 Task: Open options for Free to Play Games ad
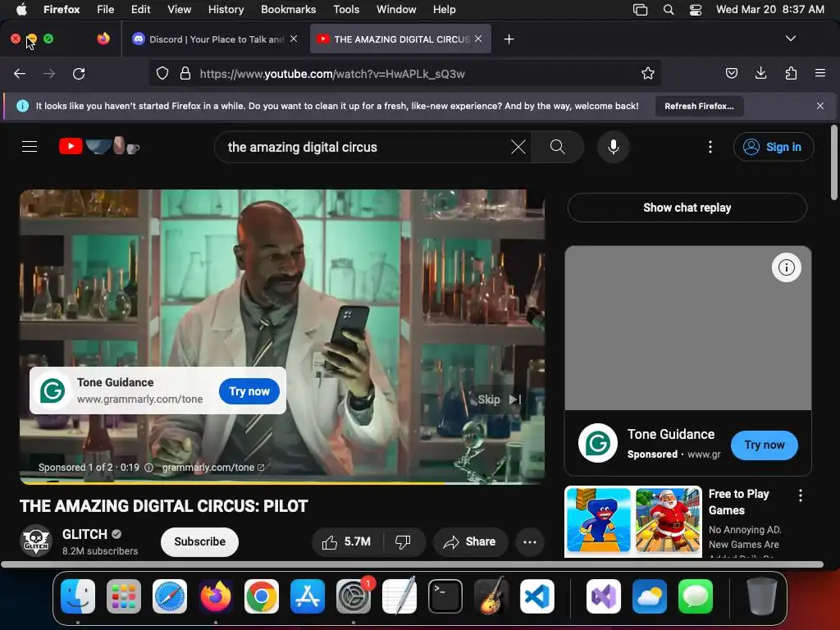pos(801,495)
